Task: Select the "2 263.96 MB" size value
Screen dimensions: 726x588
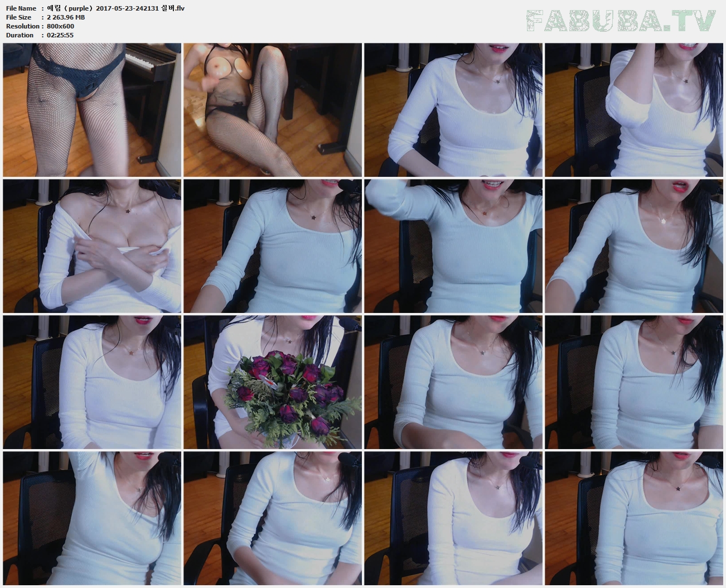Action: [66, 17]
